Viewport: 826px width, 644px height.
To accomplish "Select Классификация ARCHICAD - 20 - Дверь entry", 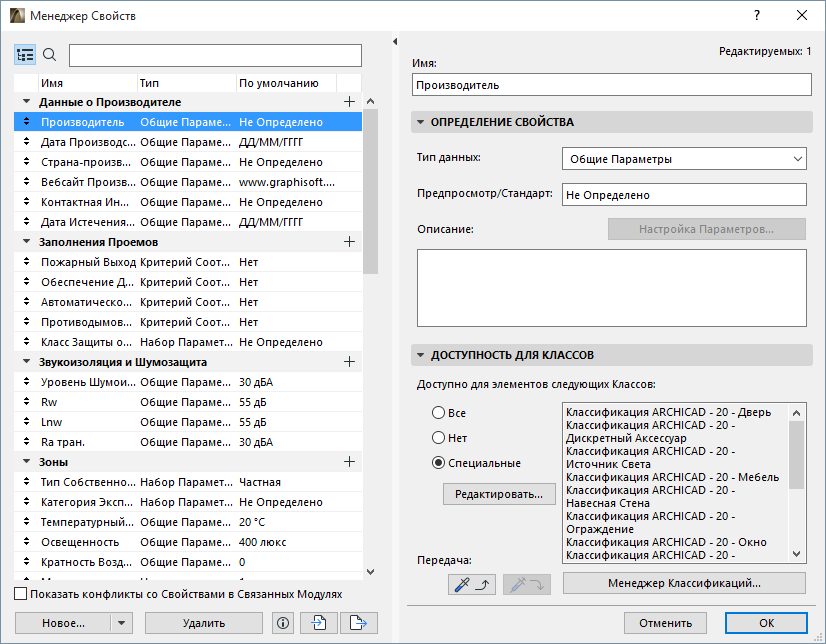I will 668,412.
